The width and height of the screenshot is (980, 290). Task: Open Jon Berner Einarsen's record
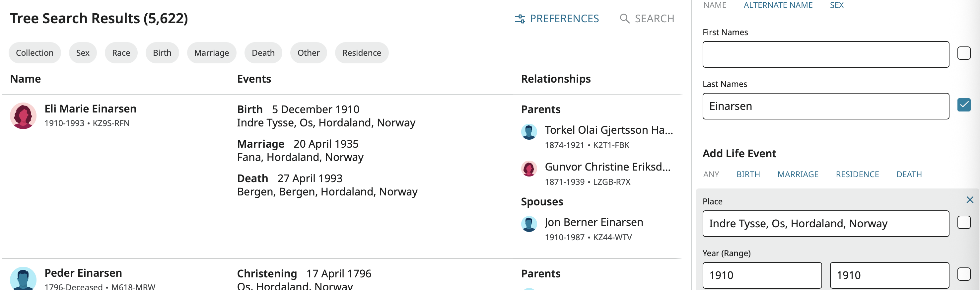tap(594, 222)
